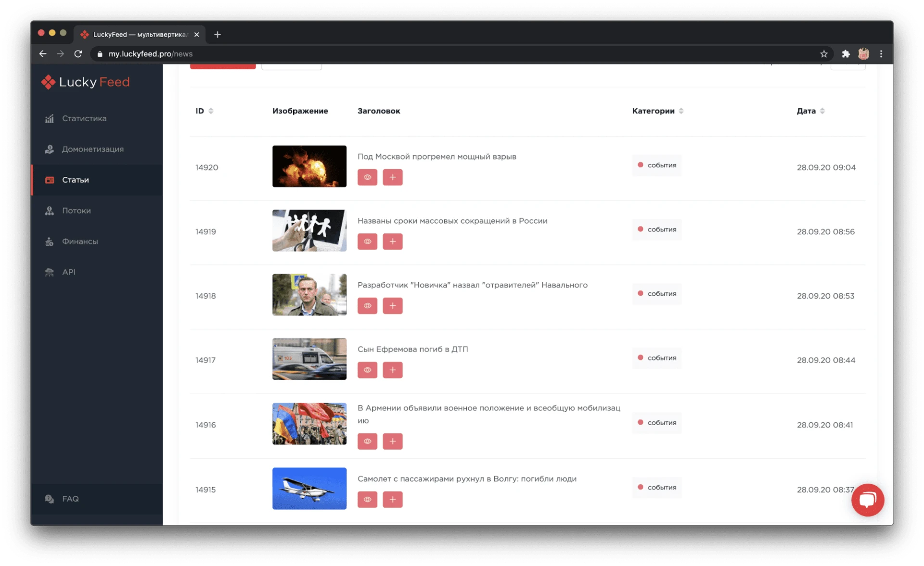
Task: Click headline 'Под Москвой прогремел мощный взрыв'
Action: [437, 157]
